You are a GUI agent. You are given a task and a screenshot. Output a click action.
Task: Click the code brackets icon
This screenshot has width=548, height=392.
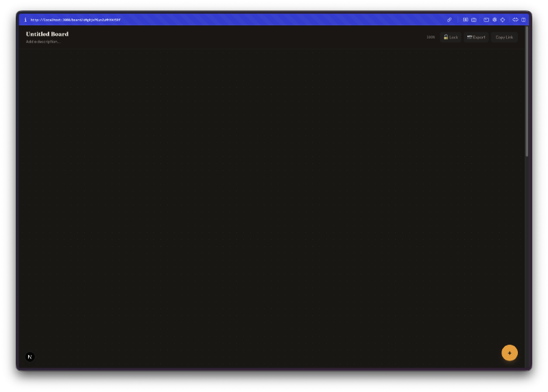[x=515, y=20]
